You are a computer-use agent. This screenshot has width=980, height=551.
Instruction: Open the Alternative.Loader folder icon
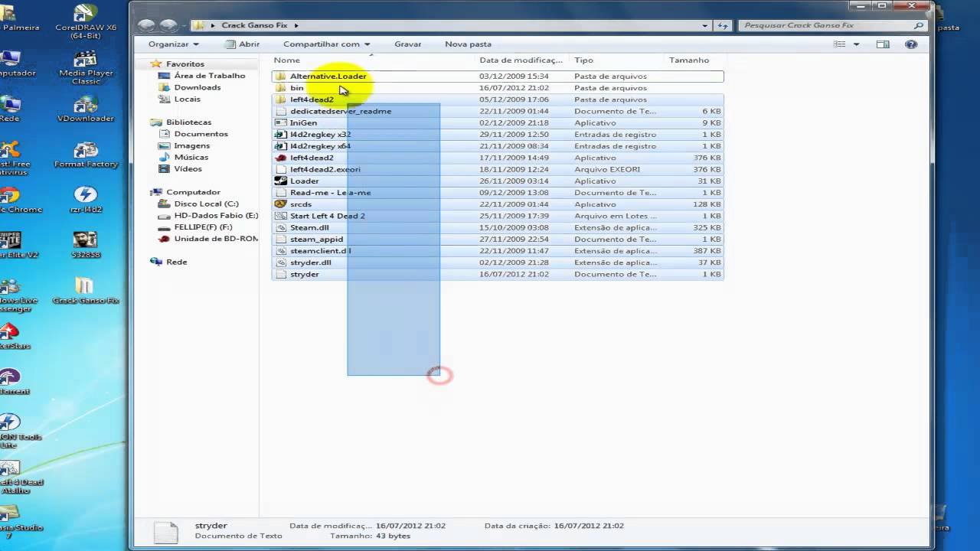tap(280, 77)
